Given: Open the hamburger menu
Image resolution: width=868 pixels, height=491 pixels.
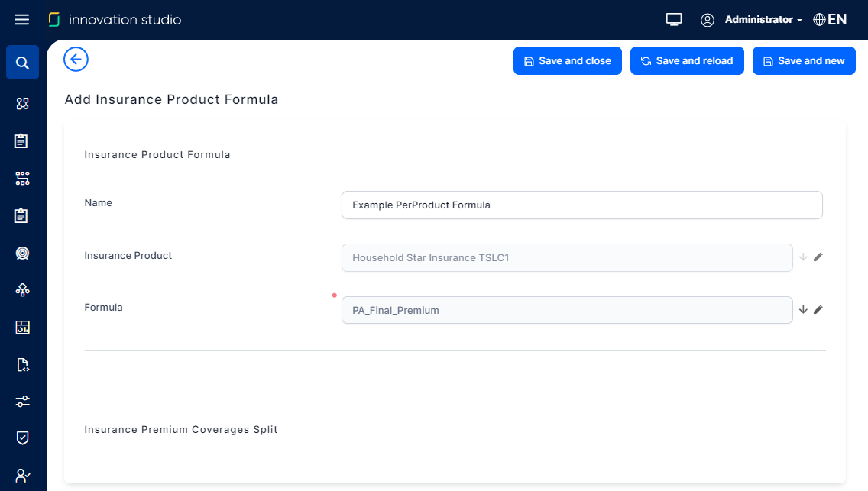Looking at the screenshot, I should [x=21, y=20].
